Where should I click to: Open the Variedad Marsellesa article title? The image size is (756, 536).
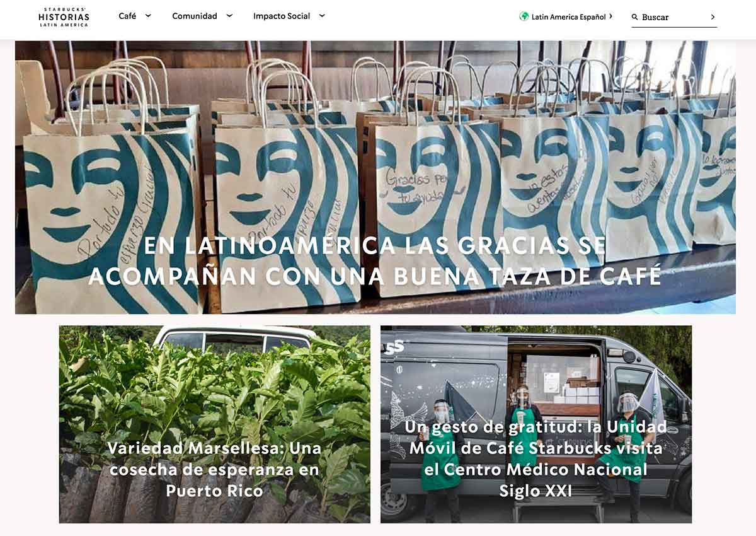click(x=214, y=469)
